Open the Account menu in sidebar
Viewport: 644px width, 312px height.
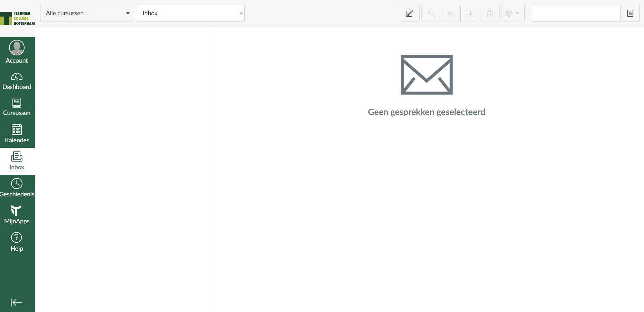(17, 52)
